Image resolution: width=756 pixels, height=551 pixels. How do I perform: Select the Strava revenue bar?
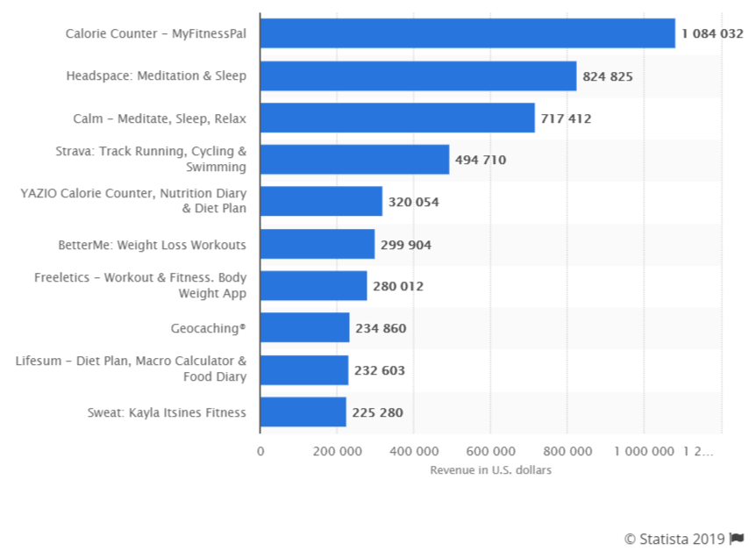coord(355,159)
